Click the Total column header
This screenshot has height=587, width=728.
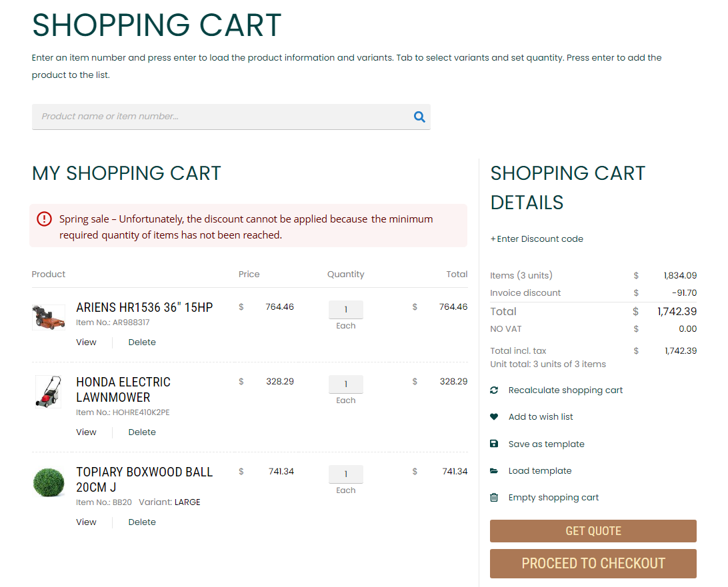457,275
